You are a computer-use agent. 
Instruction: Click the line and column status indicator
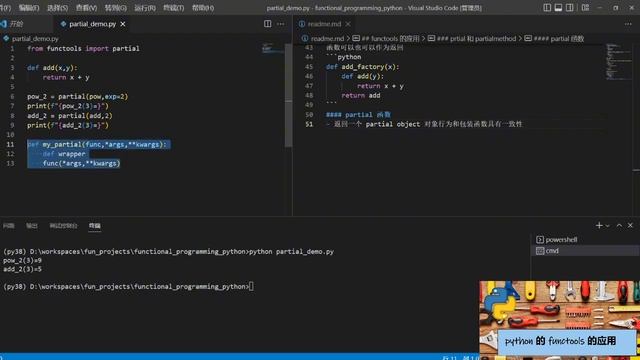pyautogui.click(x=460, y=357)
